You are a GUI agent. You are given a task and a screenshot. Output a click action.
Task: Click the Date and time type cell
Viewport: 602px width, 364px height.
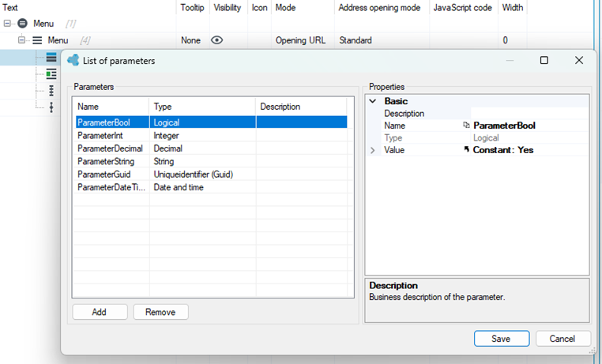click(x=202, y=187)
